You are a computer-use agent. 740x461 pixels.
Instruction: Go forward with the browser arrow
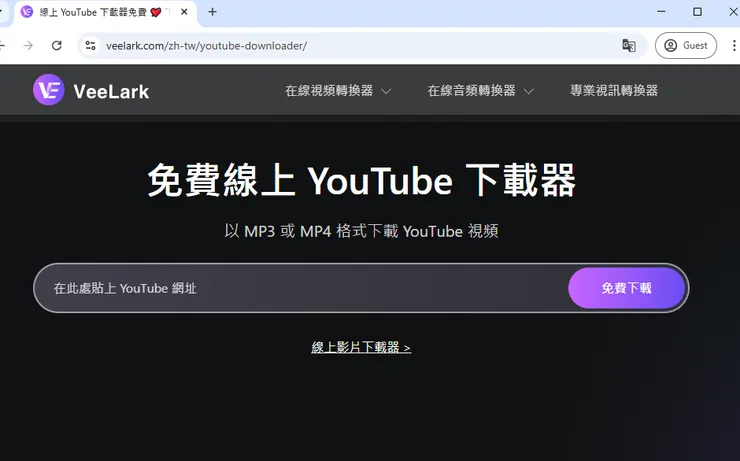pos(28,45)
